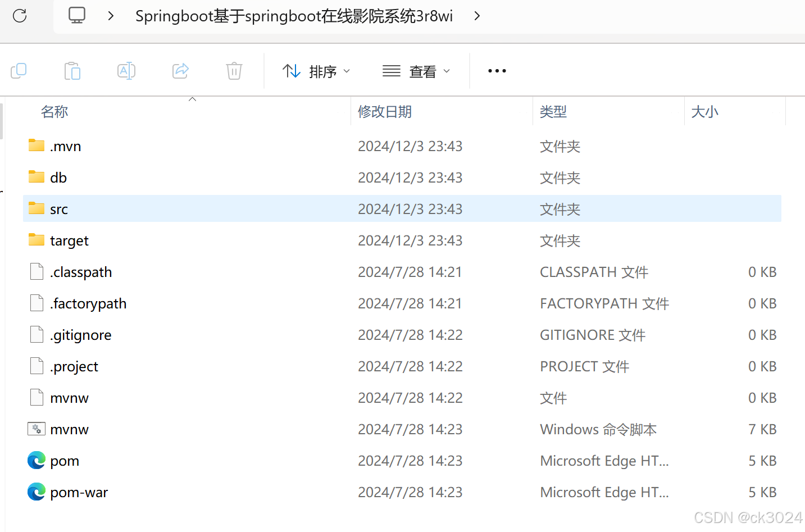Click the Copy icon in toolbar
805x532 pixels.
point(19,71)
